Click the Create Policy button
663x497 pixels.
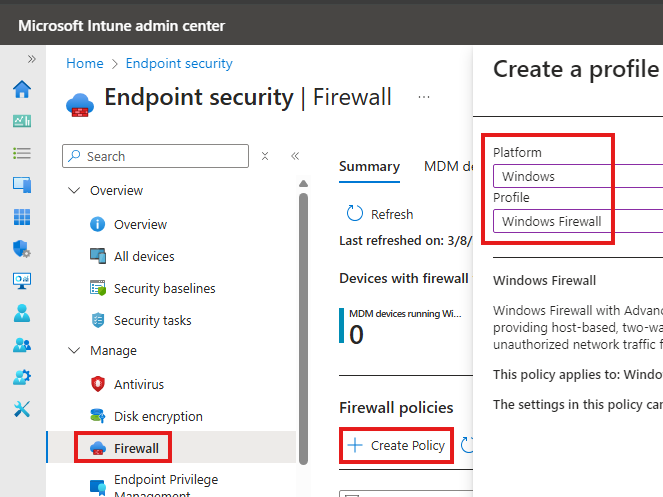point(396,445)
